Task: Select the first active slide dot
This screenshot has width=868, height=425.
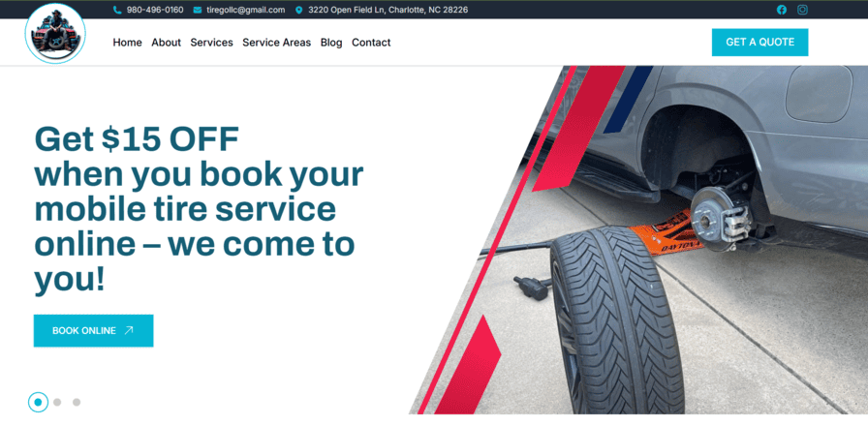Action: [x=38, y=403]
